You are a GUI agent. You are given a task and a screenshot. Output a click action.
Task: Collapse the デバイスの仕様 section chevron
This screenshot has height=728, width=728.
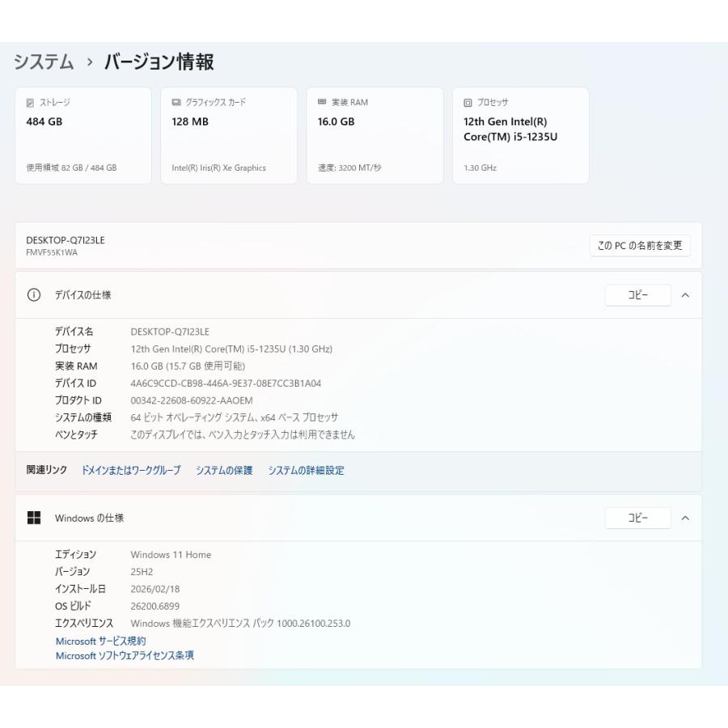(x=685, y=295)
